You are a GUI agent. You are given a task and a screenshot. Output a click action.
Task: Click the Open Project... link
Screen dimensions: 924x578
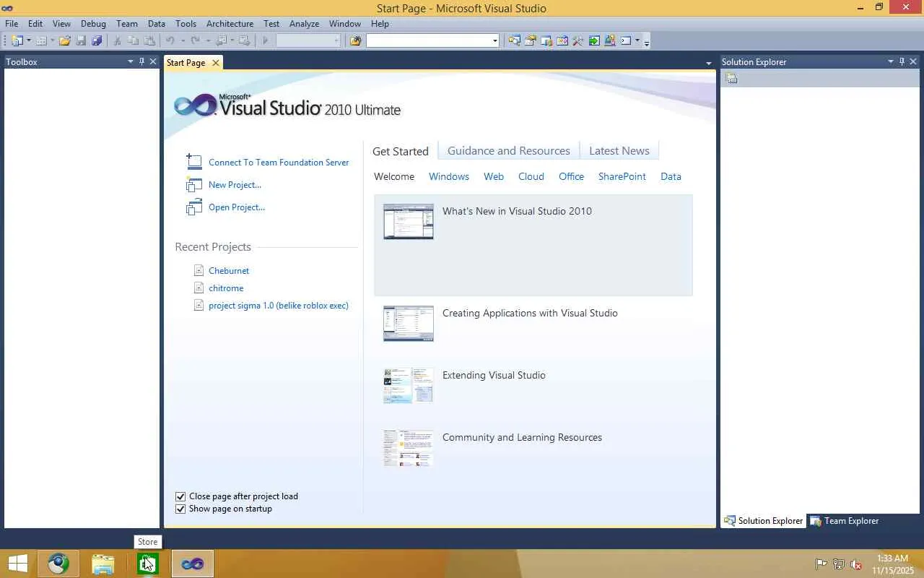pos(237,207)
